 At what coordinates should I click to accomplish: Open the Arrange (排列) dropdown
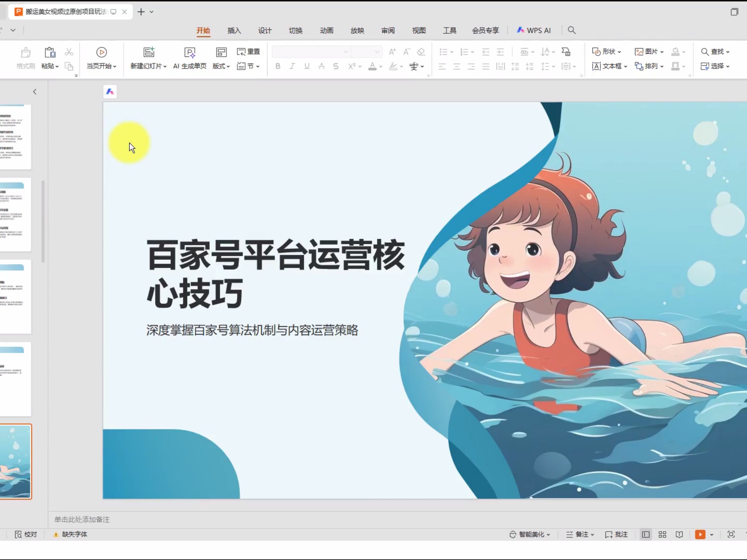click(x=649, y=66)
